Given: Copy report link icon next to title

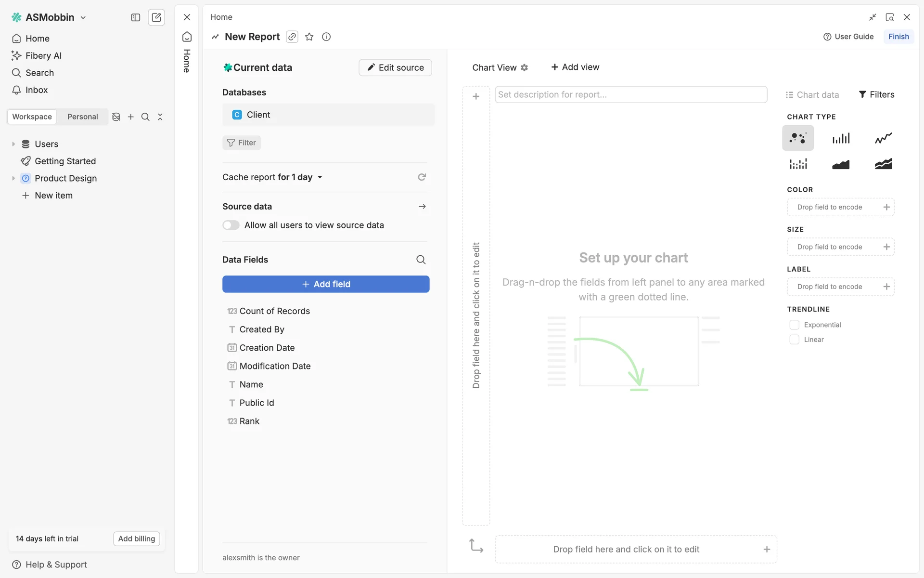Looking at the screenshot, I should click(292, 37).
